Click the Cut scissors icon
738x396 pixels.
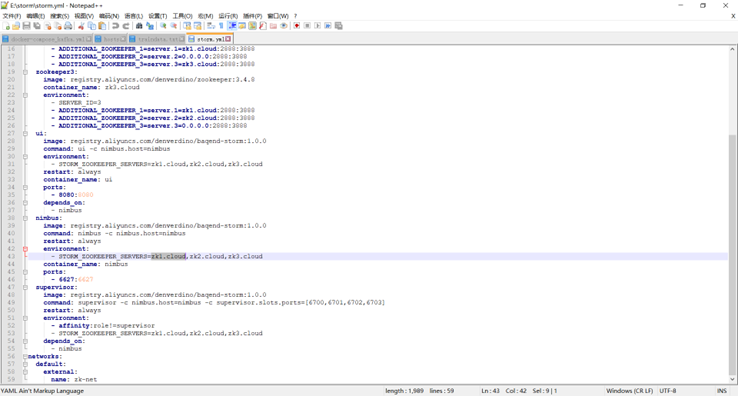coord(81,26)
